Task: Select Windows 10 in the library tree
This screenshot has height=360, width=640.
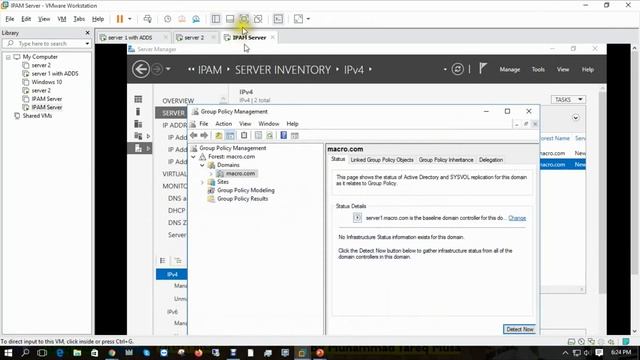Action: point(47,82)
